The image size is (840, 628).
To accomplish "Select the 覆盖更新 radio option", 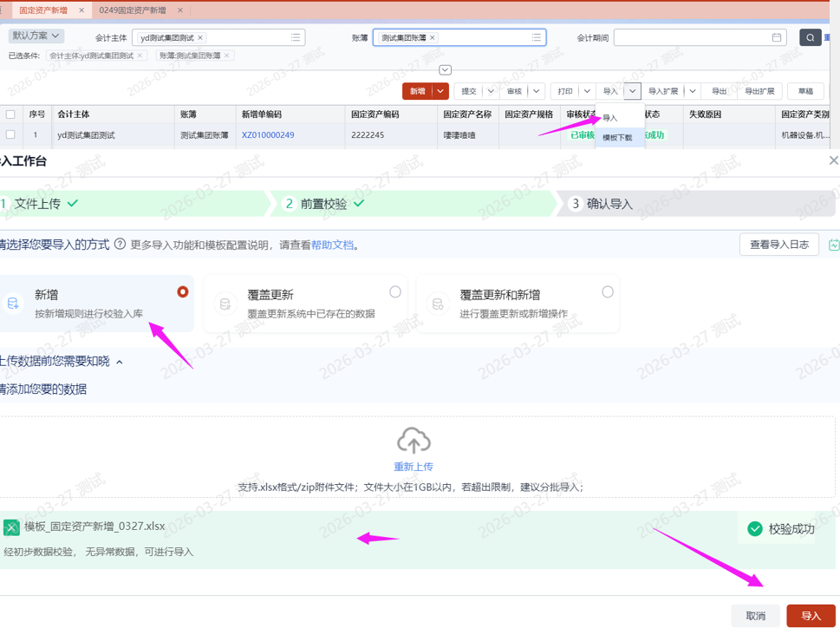I will click(x=395, y=291).
